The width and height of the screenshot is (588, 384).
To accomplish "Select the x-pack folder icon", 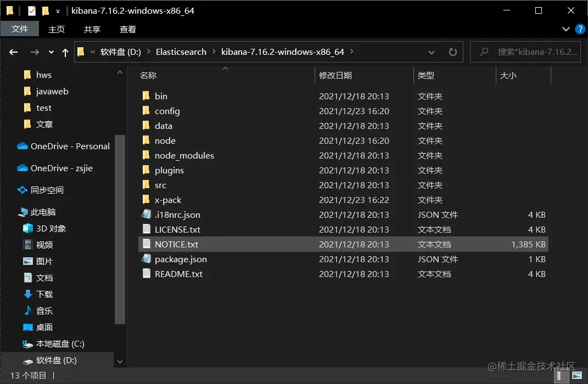I will 146,200.
